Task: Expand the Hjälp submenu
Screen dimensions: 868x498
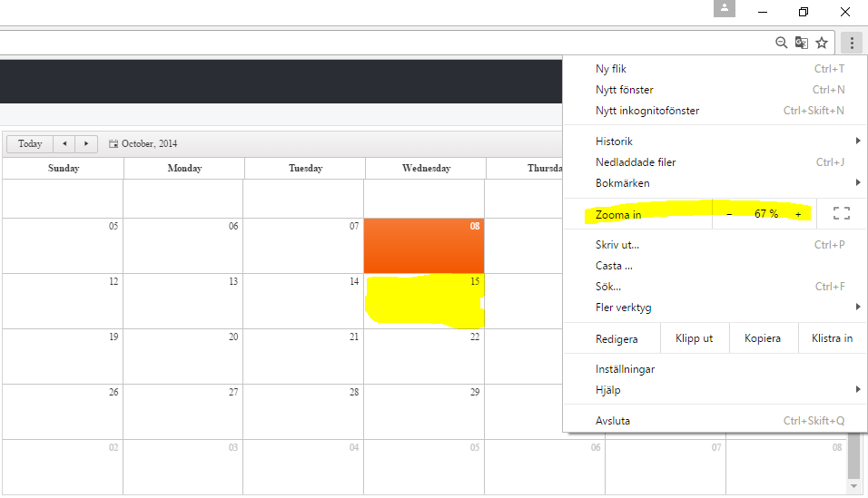Action: point(715,390)
